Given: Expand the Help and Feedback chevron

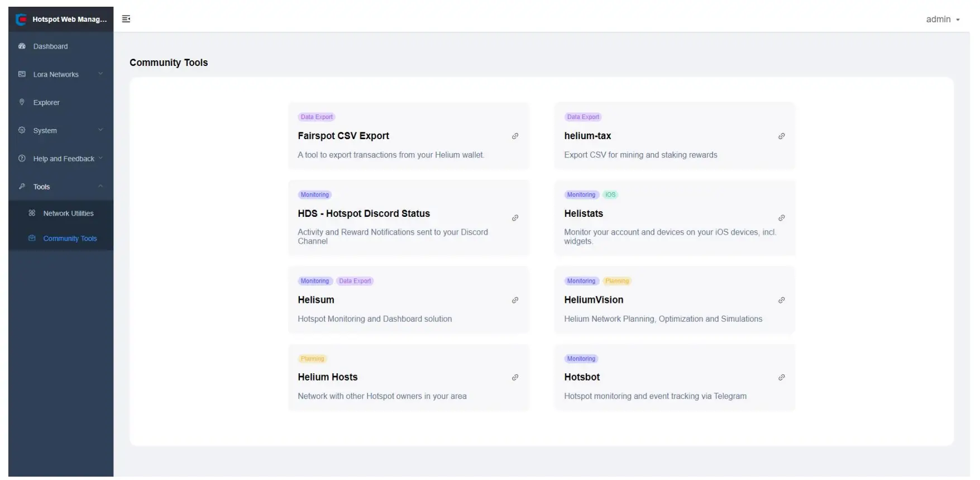Looking at the screenshot, I should coord(101,158).
